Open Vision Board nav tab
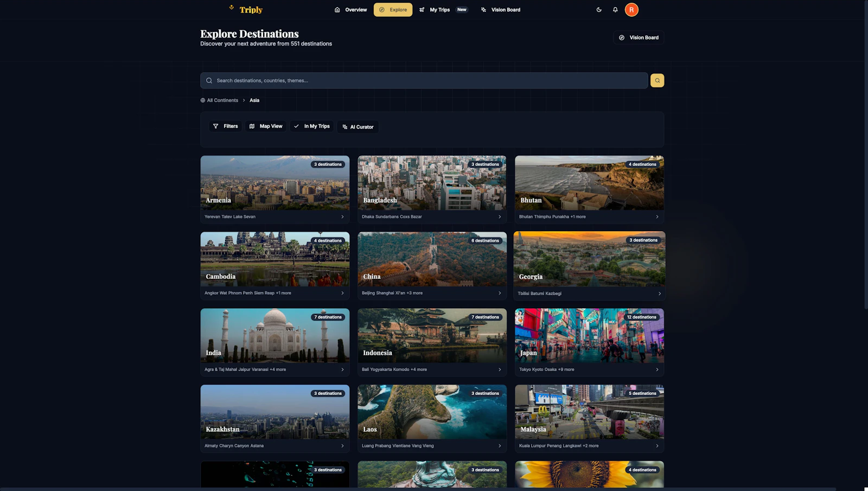Viewport: 868px width, 491px height. pyautogui.click(x=500, y=10)
